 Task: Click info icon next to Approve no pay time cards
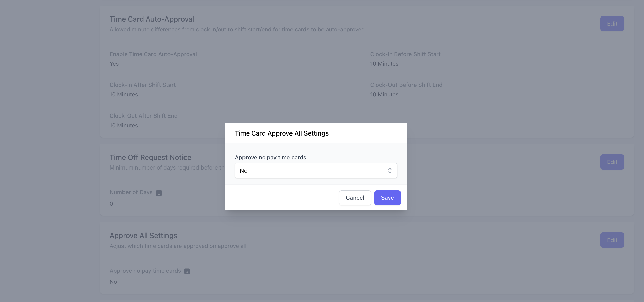click(x=187, y=271)
